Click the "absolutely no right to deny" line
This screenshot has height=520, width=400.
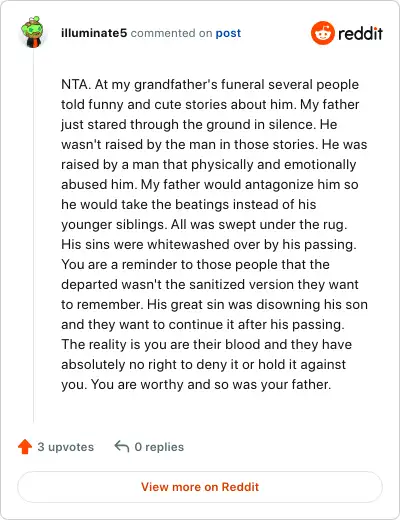click(203, 364)
